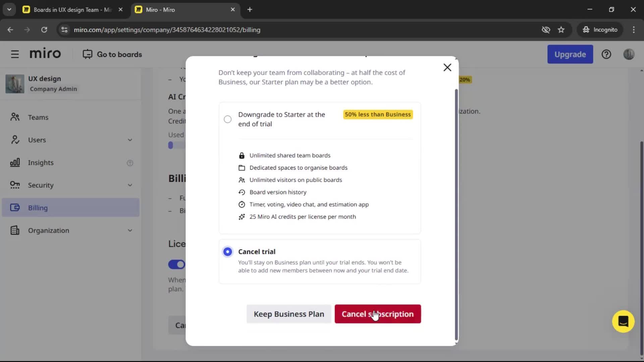Open Insights in the sidebar

[x=70, y=163]
